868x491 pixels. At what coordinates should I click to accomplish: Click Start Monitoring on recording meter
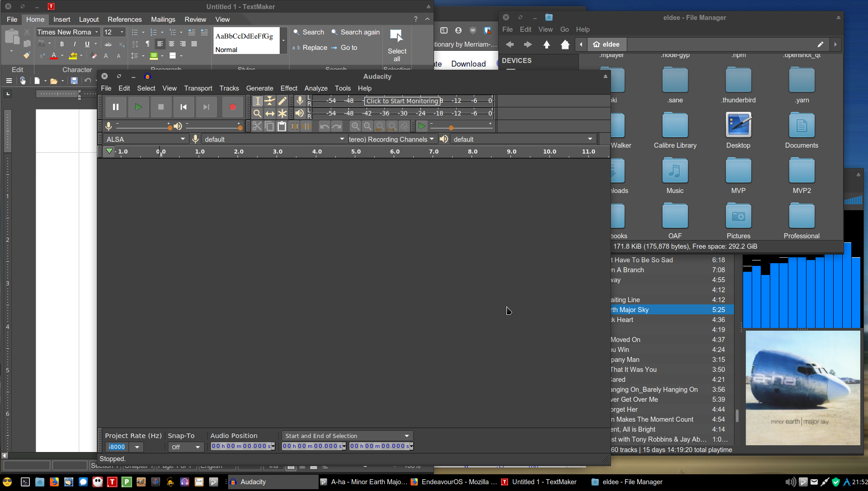[x=402, y=101]
